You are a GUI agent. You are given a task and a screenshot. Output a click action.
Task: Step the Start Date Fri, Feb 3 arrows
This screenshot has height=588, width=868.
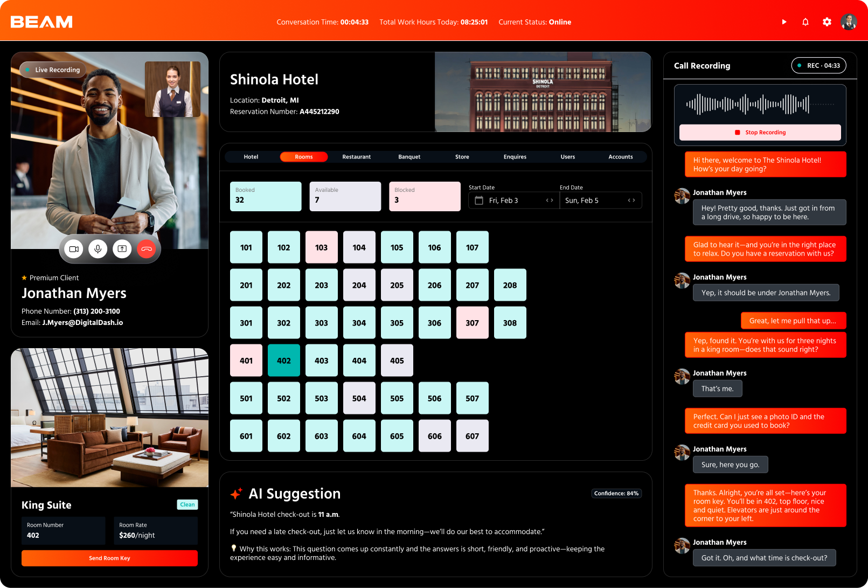550,200
